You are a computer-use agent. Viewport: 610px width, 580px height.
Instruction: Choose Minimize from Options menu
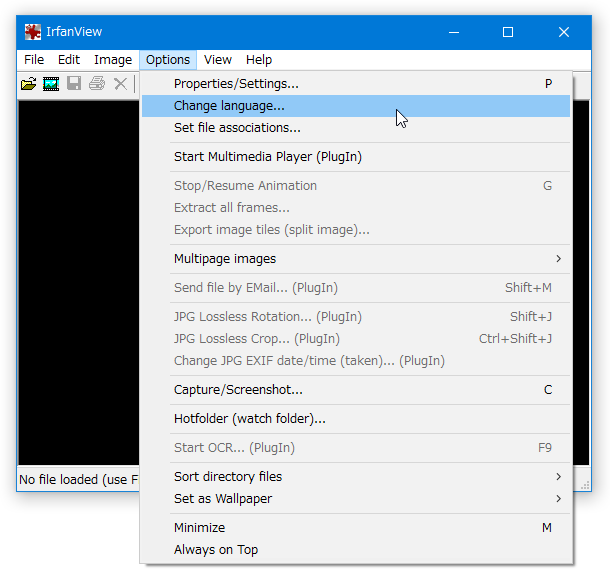[x=356, y=528]
